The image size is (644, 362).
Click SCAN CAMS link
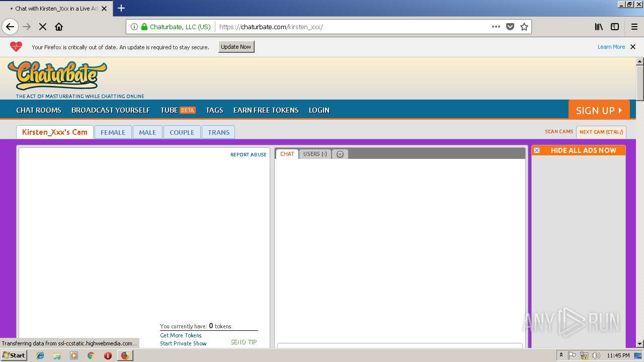[x=559, y=132]
